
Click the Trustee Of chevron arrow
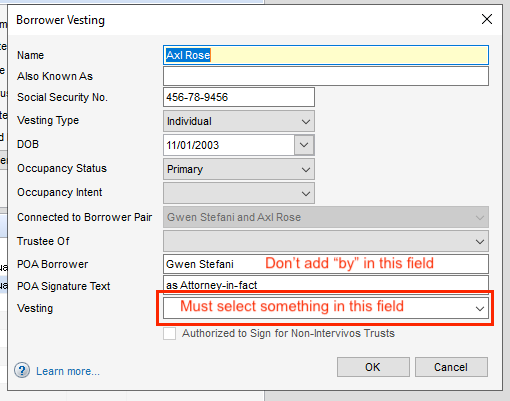click(480, 241)
